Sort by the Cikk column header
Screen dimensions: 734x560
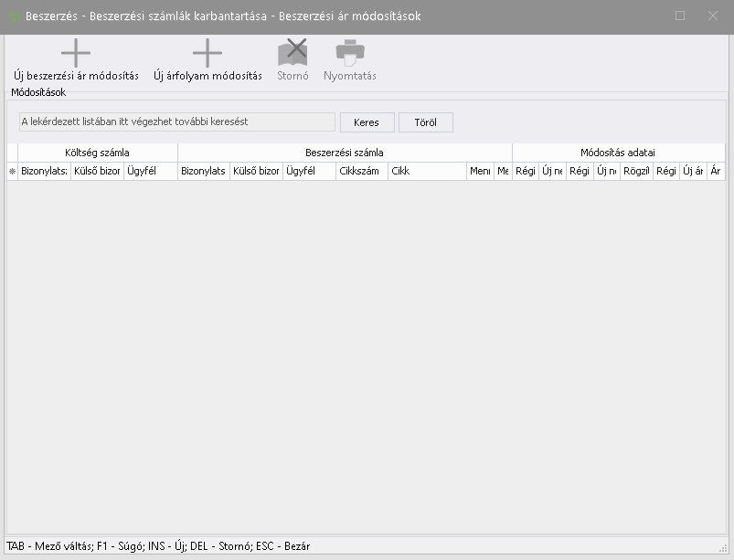(x=427, y=172)
